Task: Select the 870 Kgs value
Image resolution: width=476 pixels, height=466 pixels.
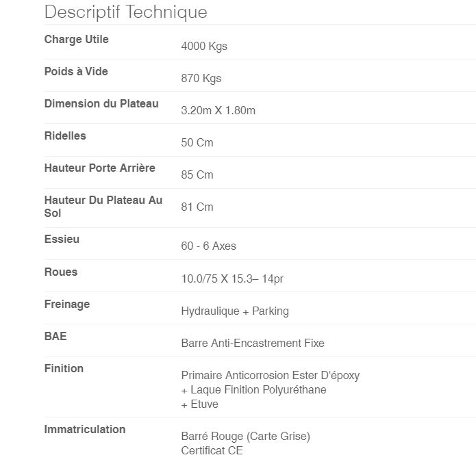Action: click(201, 78)
